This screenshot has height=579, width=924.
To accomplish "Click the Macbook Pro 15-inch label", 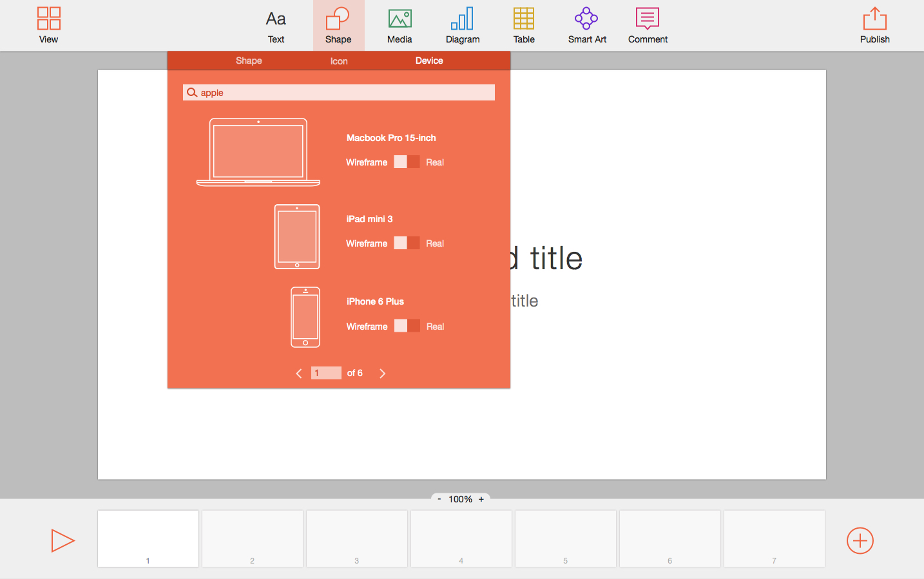I will pyautogui.click(x=391, y=138).
